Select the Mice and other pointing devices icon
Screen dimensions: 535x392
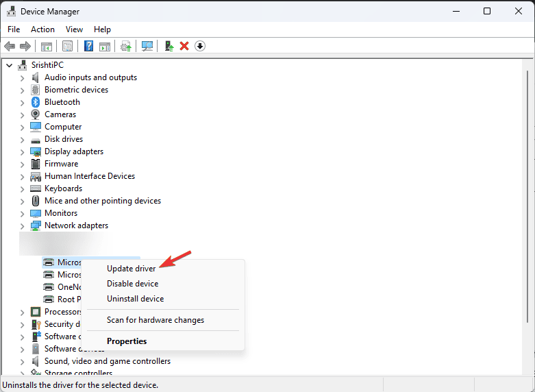point(36,201)
